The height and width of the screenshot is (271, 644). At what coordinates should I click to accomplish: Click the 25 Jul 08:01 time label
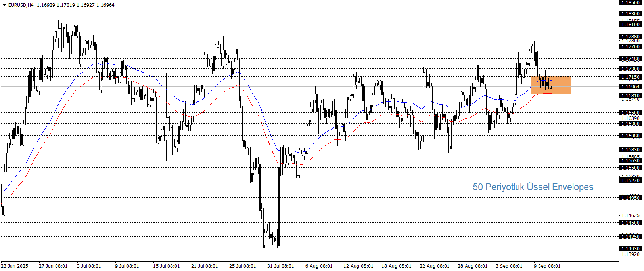tap(243, 266)
